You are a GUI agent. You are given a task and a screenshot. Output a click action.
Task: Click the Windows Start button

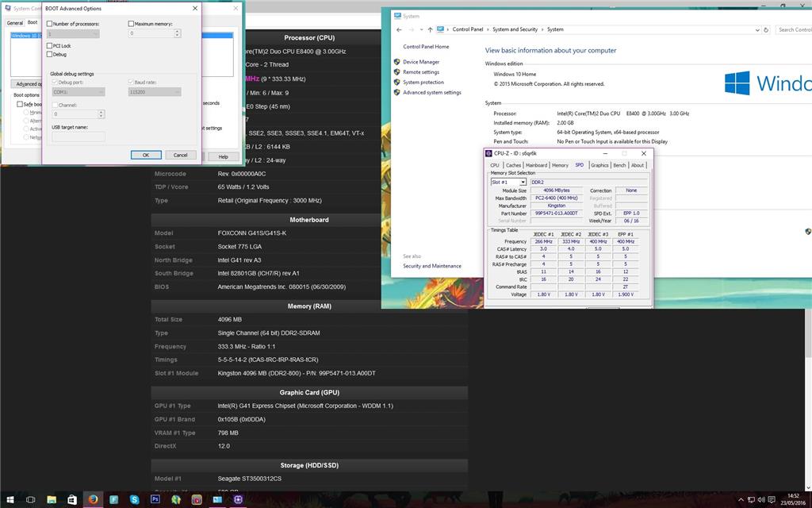10,500
